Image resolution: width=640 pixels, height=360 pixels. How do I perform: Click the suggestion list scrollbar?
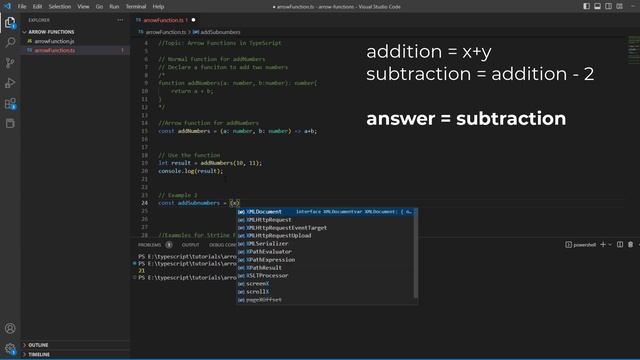416,253
